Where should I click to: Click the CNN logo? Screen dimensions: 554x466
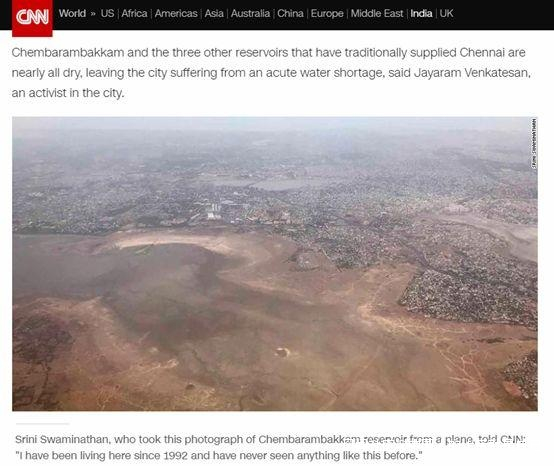[x=32, y=18]
